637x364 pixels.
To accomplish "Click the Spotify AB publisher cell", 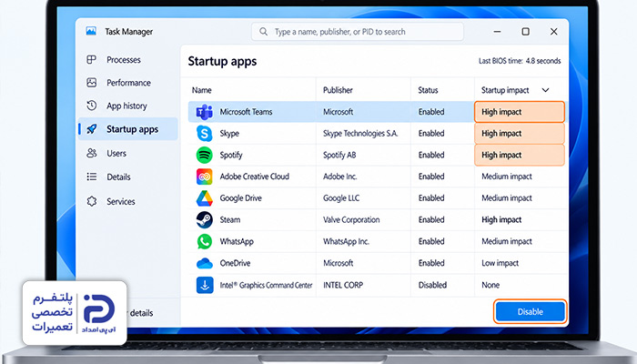I will point(339,155).
